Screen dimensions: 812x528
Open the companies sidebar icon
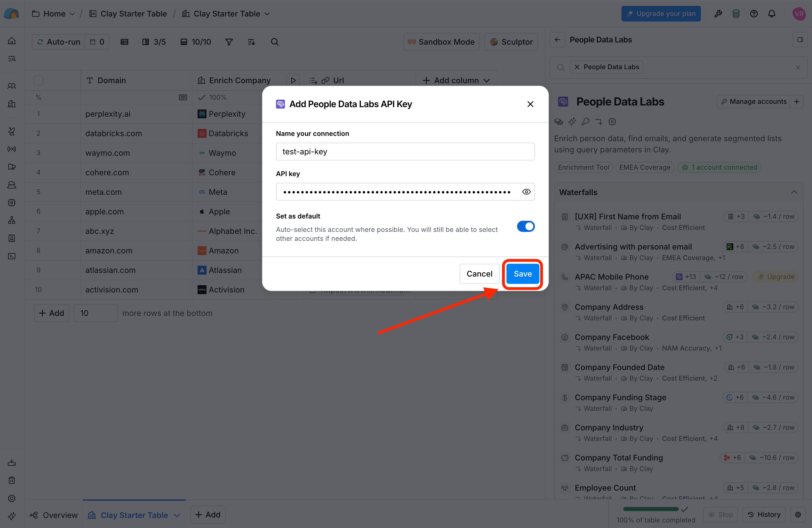(12, 104)
